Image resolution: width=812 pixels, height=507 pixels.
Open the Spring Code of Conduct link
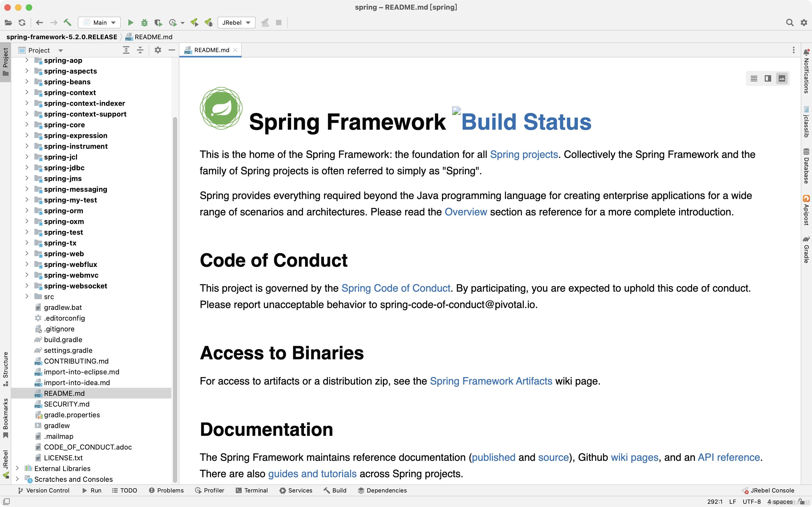(x=396, y=288)
